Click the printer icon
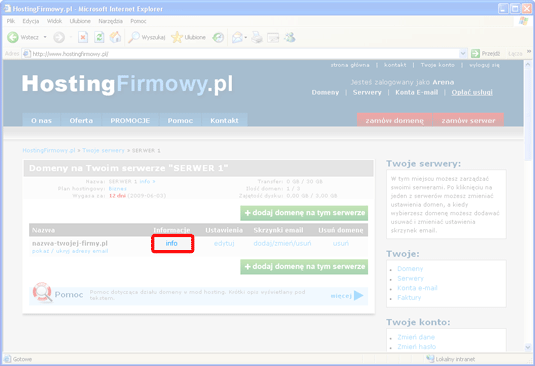This screenshot has width=535, height=366. (x=257, y=37)
